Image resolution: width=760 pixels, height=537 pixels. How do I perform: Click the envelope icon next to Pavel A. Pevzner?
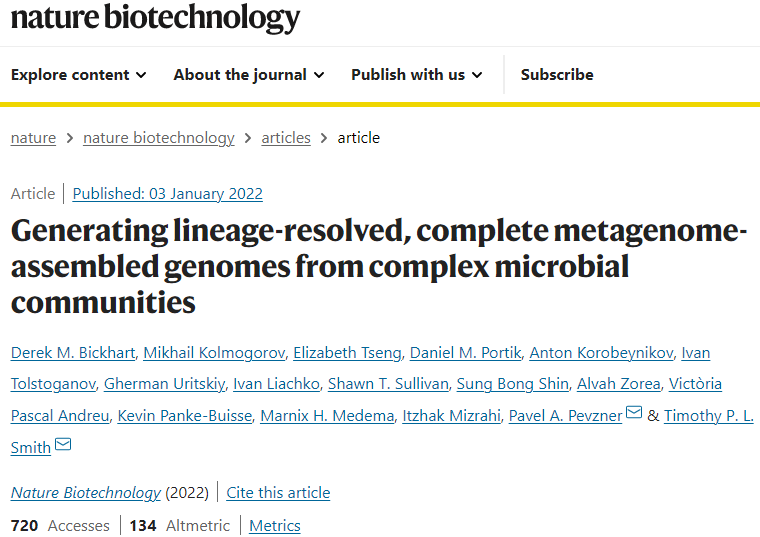coord(634,412)
